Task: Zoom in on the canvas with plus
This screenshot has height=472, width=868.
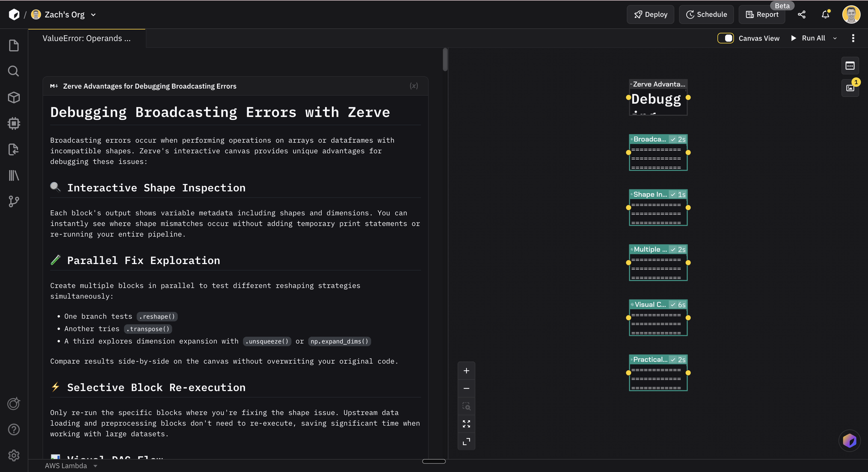Action: (467, 371)
